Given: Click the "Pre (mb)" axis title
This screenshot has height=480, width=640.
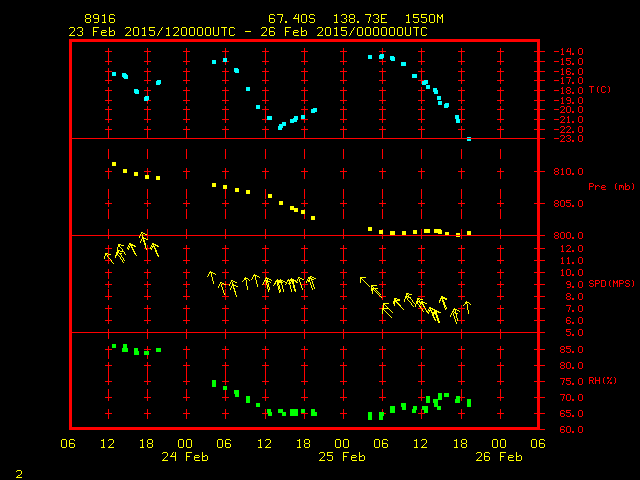Looking at the screenshot, I should pos(611,187).
